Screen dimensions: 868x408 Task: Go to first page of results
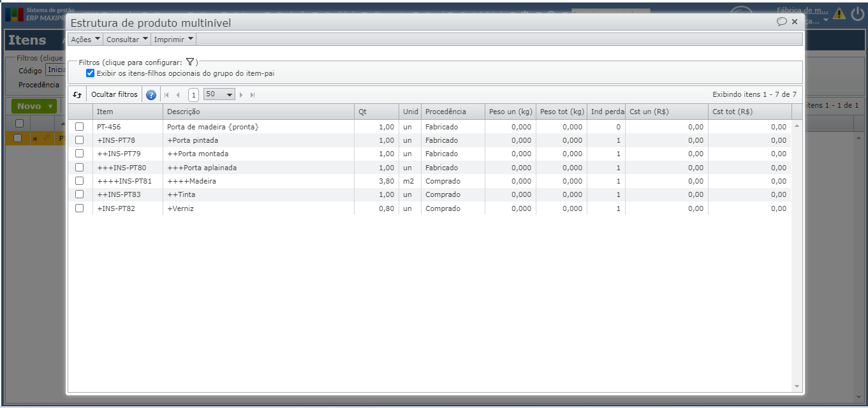coord(166,95)
